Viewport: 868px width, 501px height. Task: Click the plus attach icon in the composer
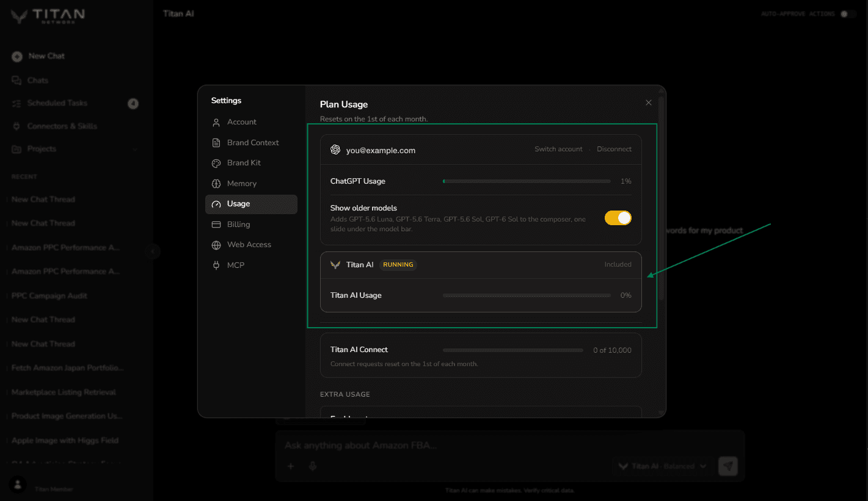(x=291, y=466)
